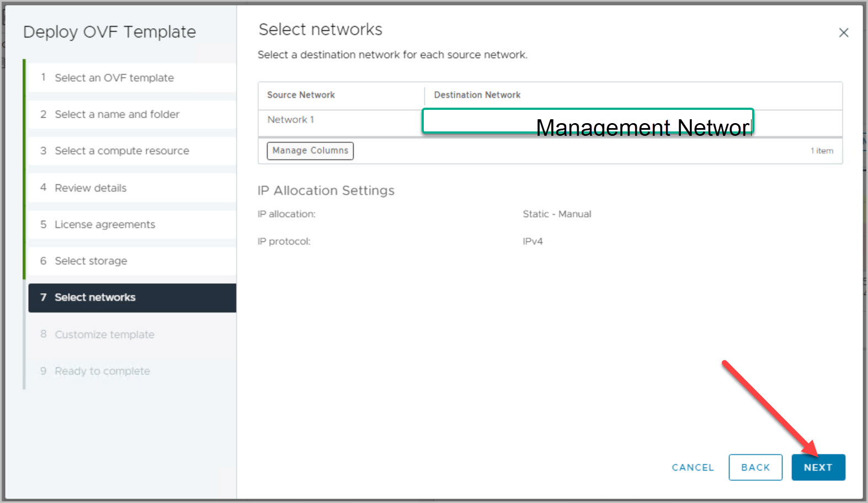Close the Deploy OVF Template dialog
868x503 pixels.
(843, 33)
